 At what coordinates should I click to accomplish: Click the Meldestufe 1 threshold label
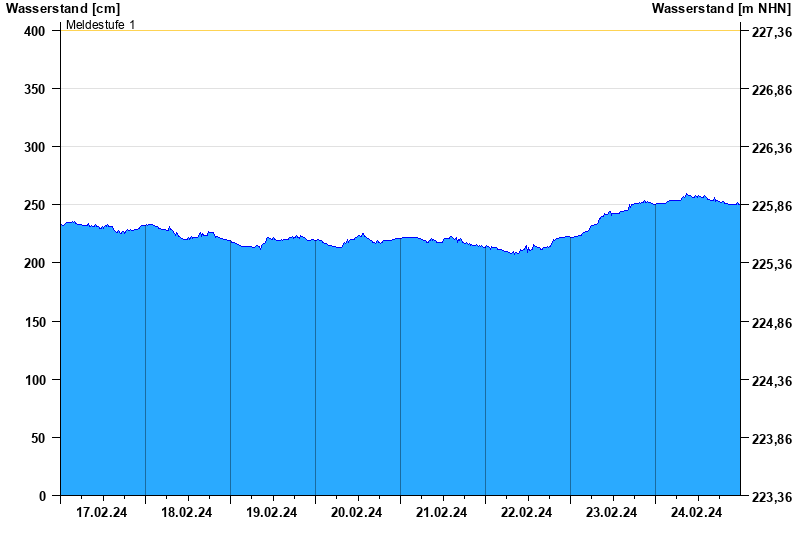[x=101, y=24]
